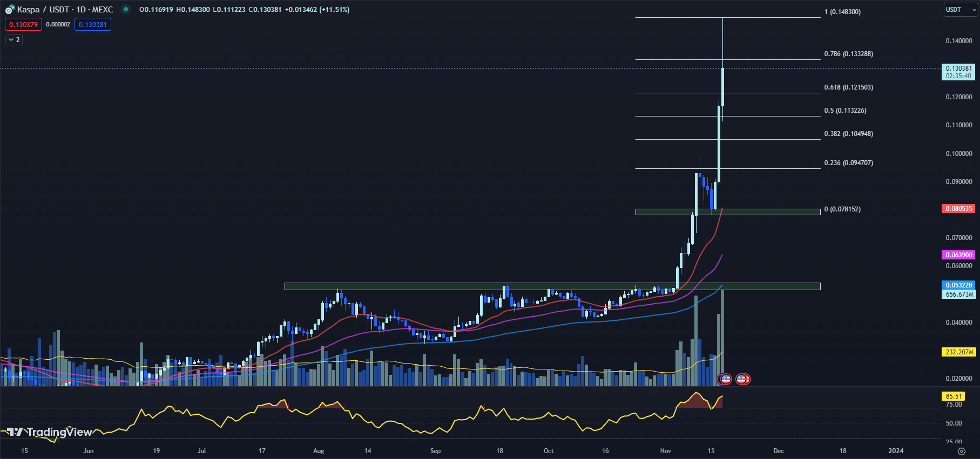
Task: Click the Kaspa coin logo icon
Action: coord(10,10)
